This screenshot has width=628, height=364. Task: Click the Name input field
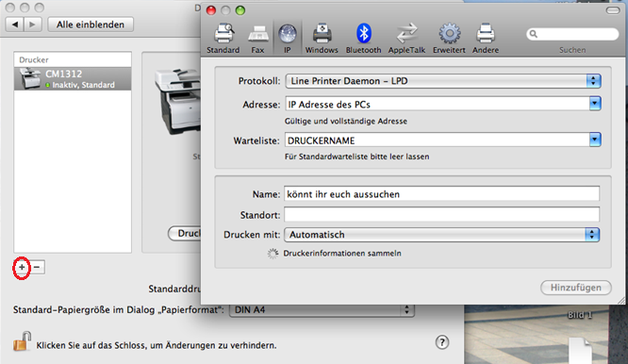point(441,194)
